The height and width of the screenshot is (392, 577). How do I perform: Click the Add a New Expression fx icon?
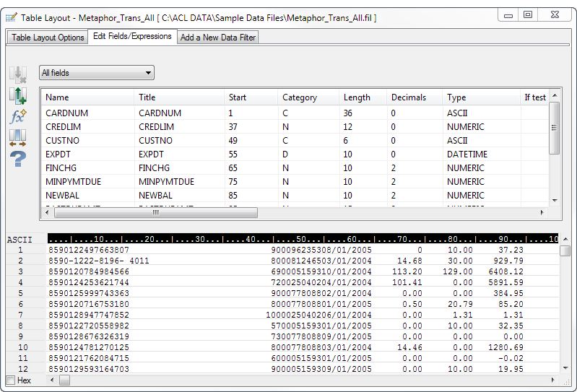18,116
